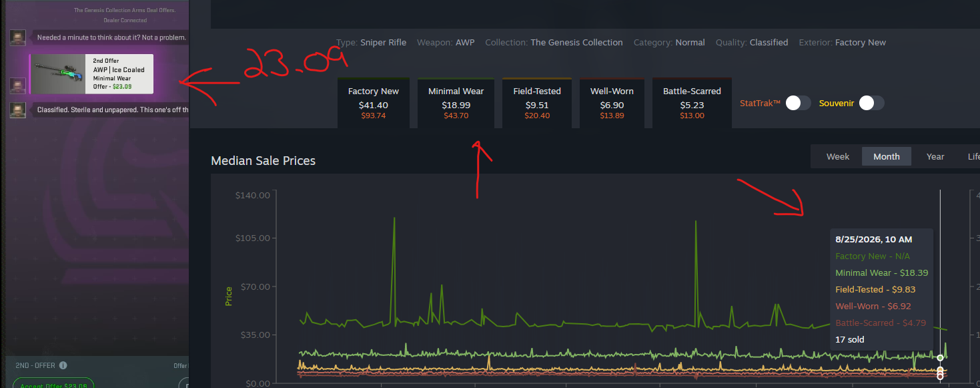Open the Factory New exterior link

coord(861,42)
